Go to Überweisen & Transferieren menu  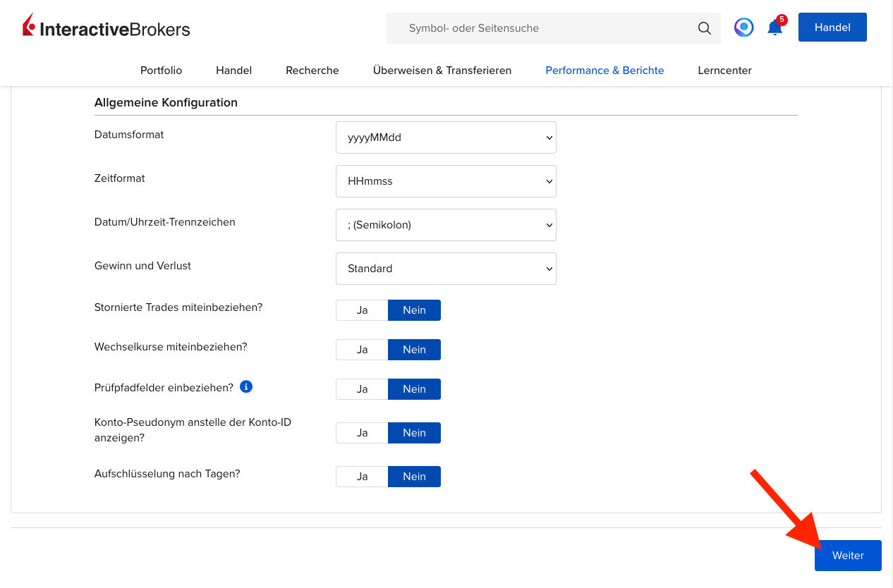pyautogui.click(x=442, y=71)
